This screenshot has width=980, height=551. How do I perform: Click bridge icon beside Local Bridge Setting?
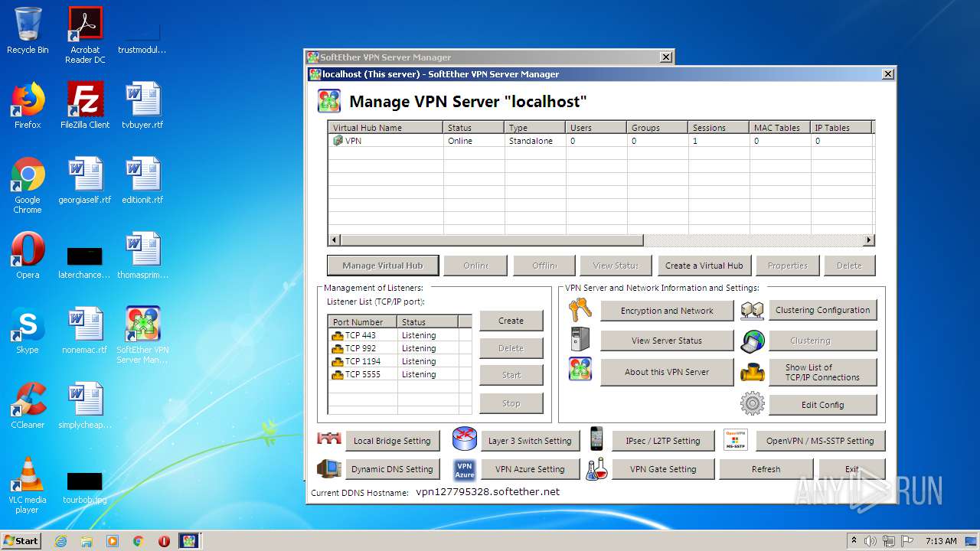[x=328, y=439]
